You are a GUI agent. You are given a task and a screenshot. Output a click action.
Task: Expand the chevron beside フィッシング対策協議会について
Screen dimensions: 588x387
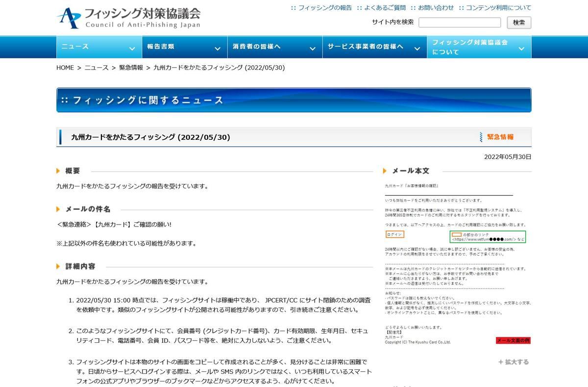(x=521, y=49)
